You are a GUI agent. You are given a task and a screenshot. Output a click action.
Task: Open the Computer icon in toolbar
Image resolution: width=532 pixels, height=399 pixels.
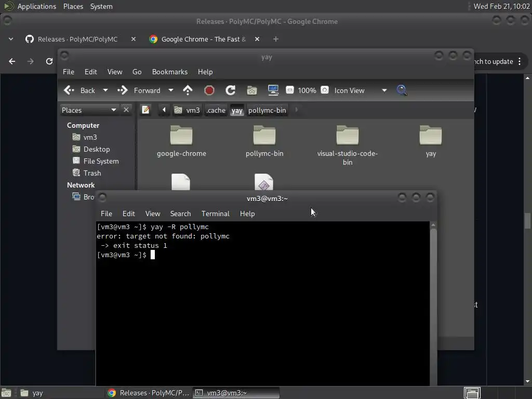click(273, 90)
